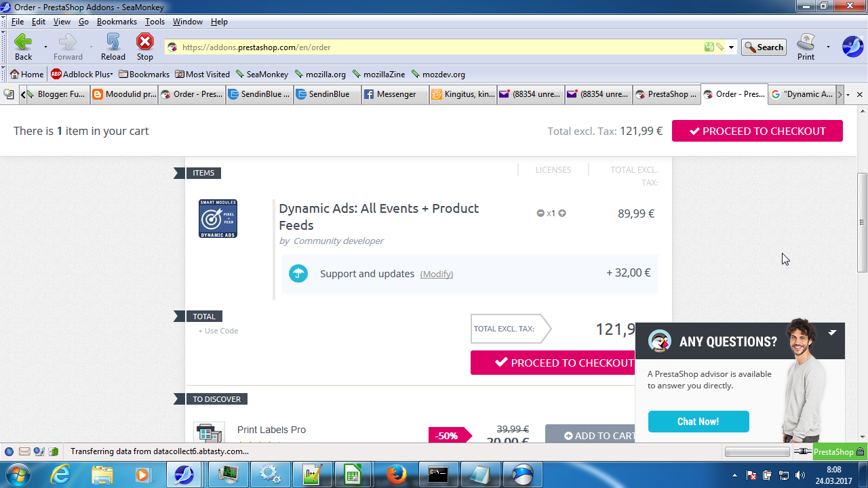Click Proceed to Checkout in top bar

point(757,131)
